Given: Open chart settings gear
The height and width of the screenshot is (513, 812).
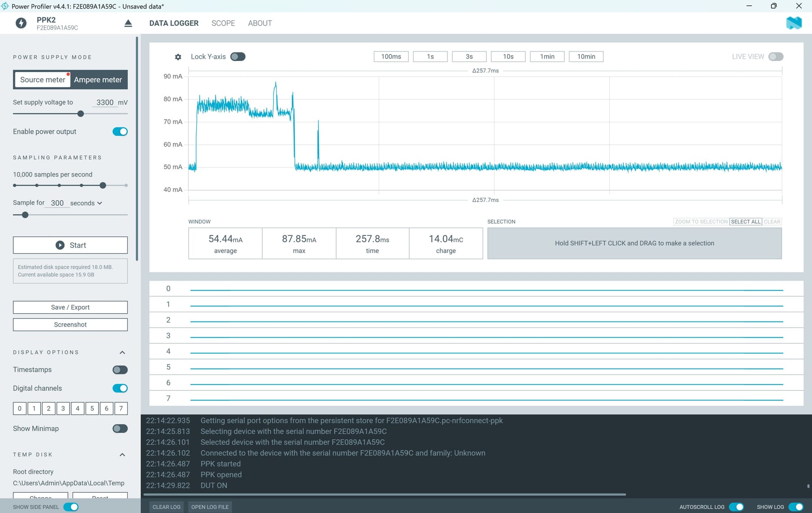Looking at the screenshot, I should coord(178,57).
